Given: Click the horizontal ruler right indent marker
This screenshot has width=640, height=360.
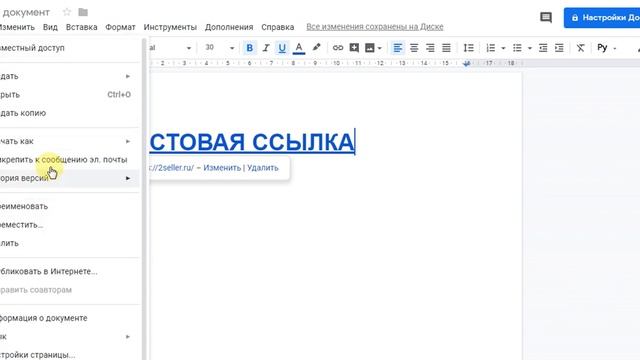Looking at the screenshot, I should pos(467,63).
